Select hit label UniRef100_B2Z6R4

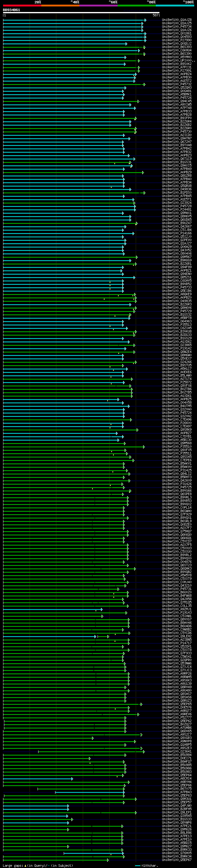point(177,121)
